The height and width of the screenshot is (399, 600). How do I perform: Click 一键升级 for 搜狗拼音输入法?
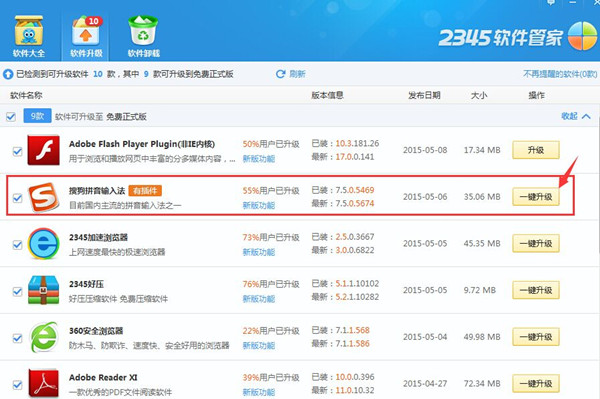click(x=536, y=197)
